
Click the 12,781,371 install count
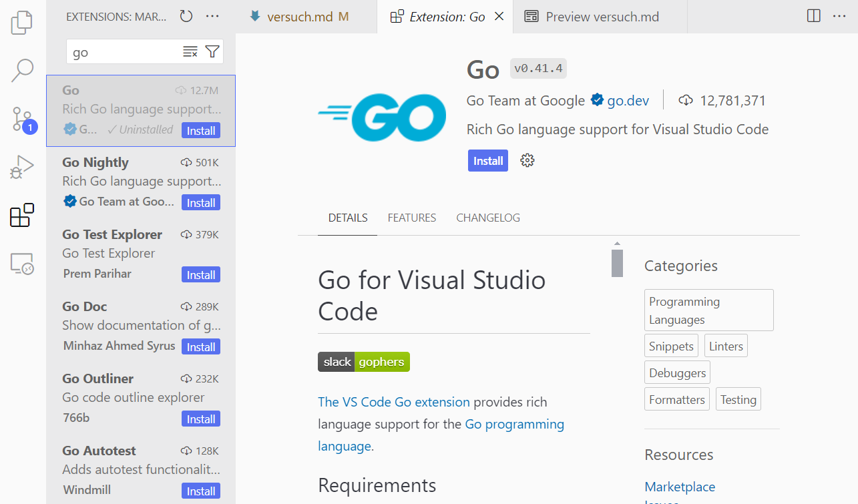(x=732, y=101)
